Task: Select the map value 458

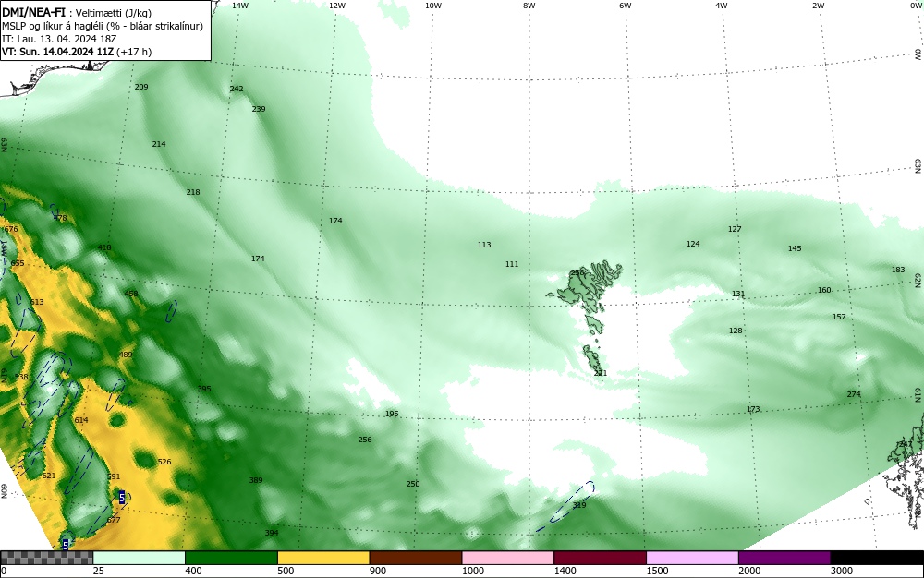Action: [x=131, y=294]
